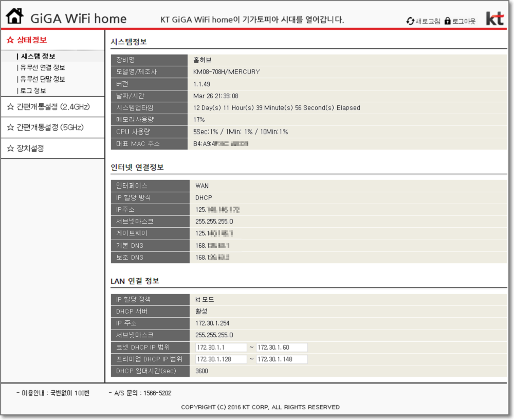Click CPU usage 5Sec:1% value
The height and width of the screenshot is (420, 514).
(241, 132)
